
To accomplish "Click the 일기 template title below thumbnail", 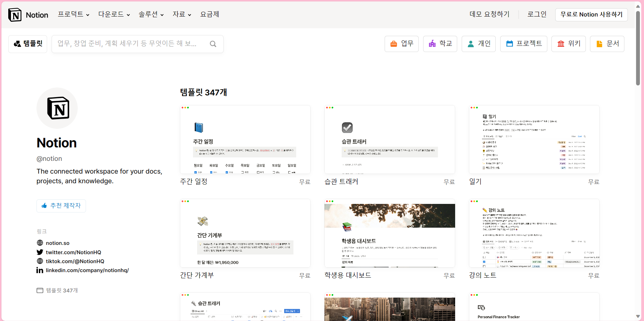I will pyautogui.click(x=475, y=182).
